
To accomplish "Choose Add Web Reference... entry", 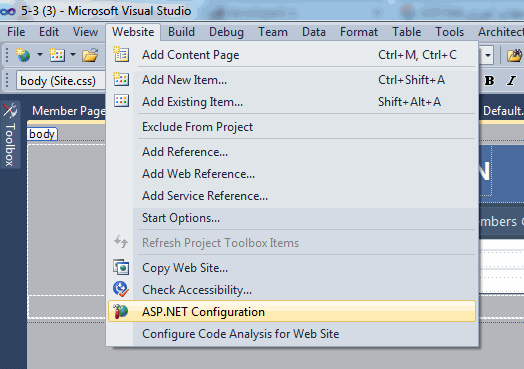I will [292, 174].
